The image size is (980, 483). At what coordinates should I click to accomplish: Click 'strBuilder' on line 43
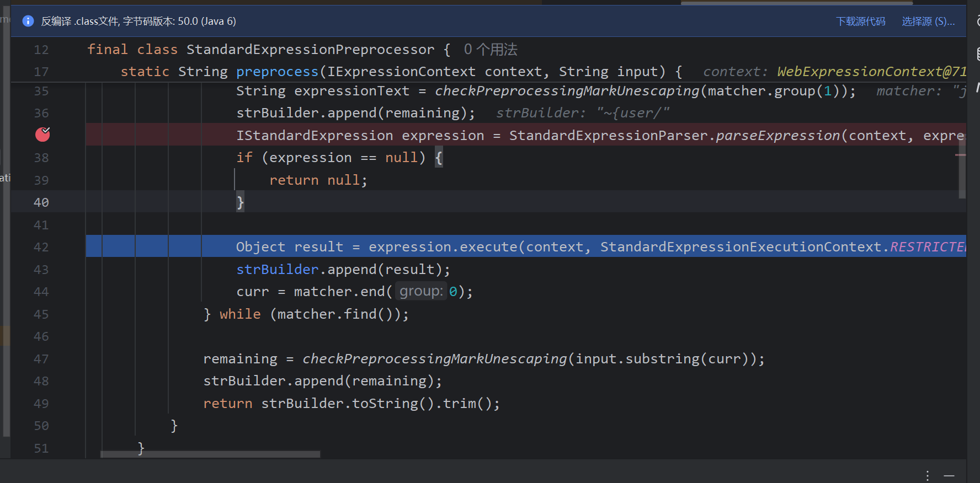(x=278, y=270)
